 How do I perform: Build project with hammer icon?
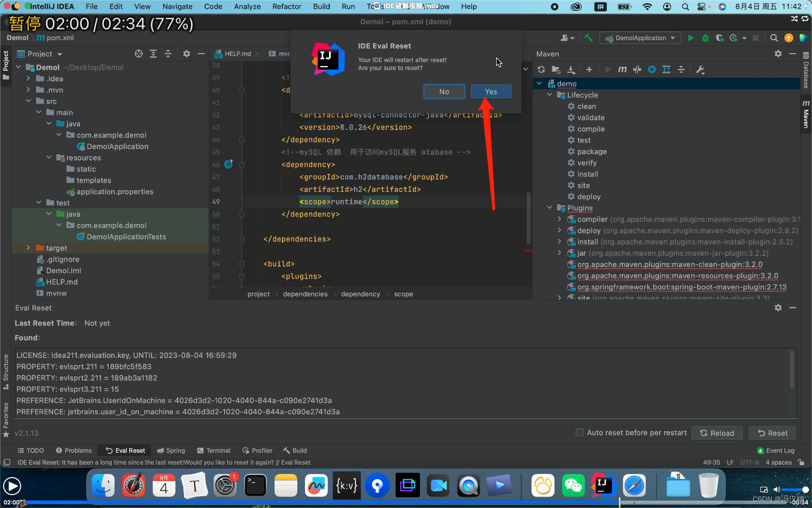point(588,38)
